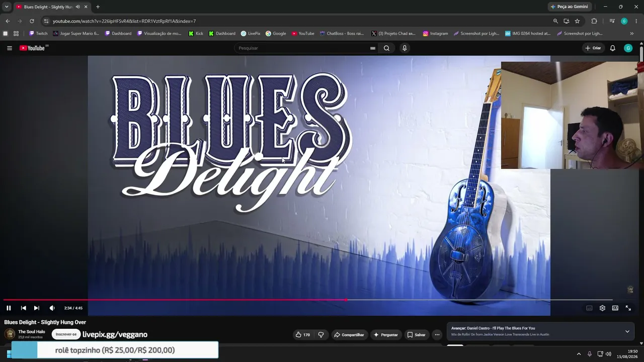Open the Instagram bookmark

(x=435, y=34)
